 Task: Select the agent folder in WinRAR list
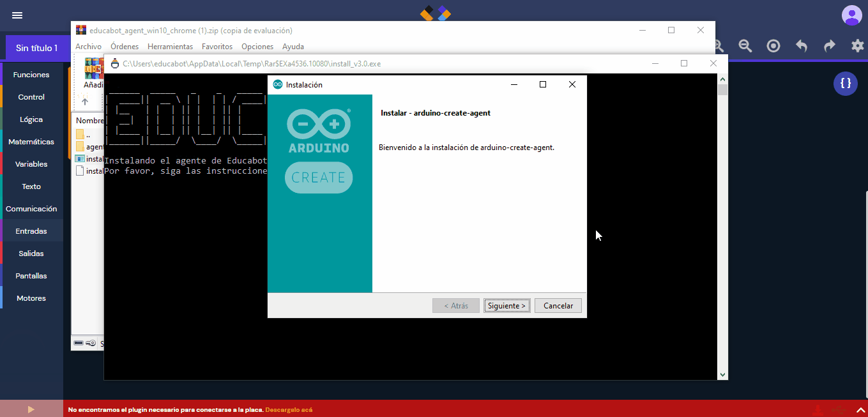[89, 146]
